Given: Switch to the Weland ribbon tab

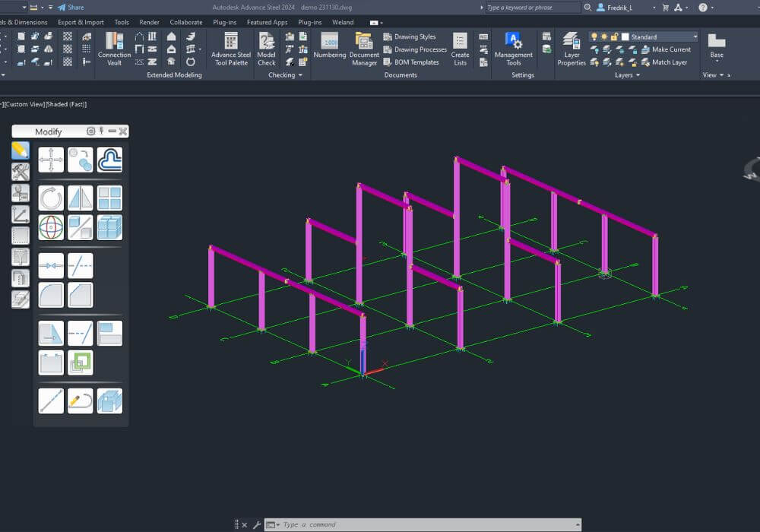Looking at the screenshot, I should (x=343, y=22).
